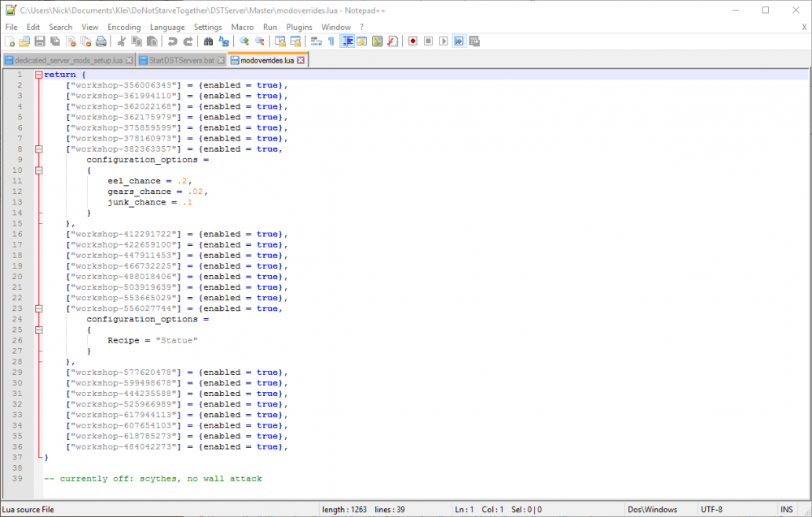Collapse the workshop-382363357 block fold marker
This screenshot has height=517, width=812.
(38, 149)
